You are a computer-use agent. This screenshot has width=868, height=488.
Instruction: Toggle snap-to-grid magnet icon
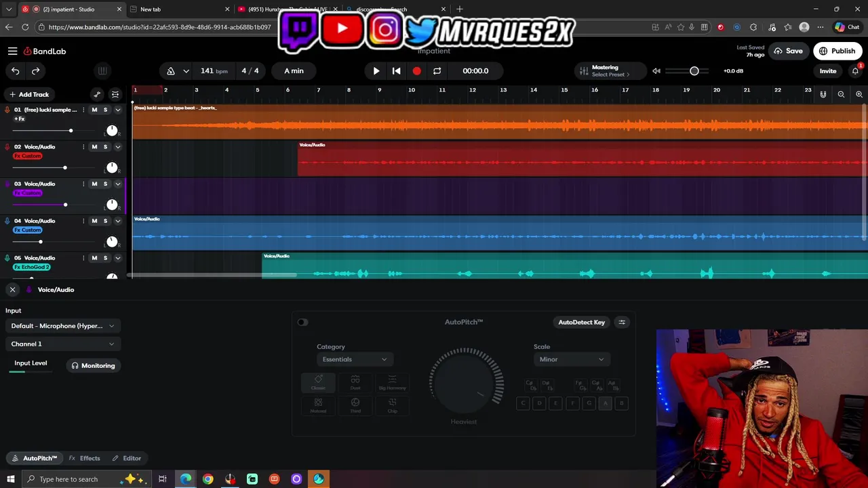click(x=823, y=94)
